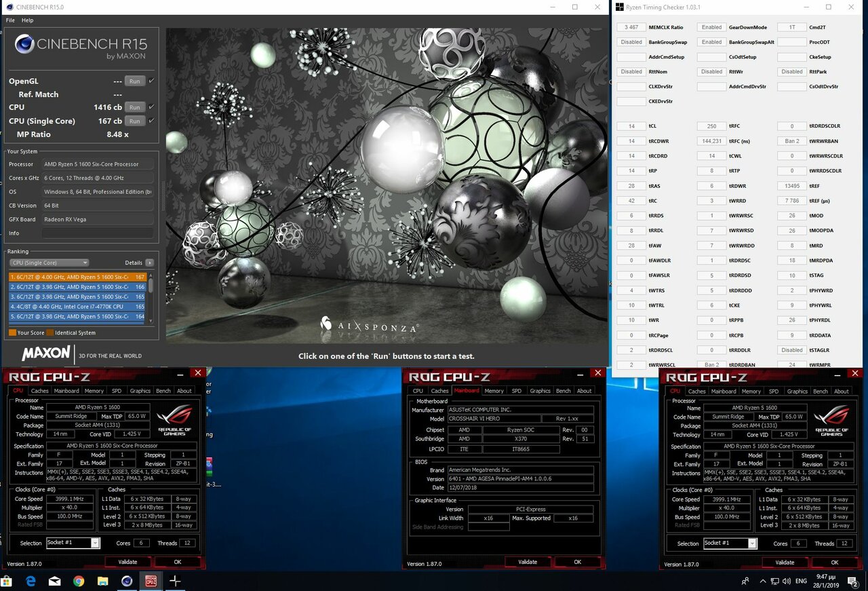
Task: Toggle the OpenGL test checkmark
Action: click(x=151, y=81)
